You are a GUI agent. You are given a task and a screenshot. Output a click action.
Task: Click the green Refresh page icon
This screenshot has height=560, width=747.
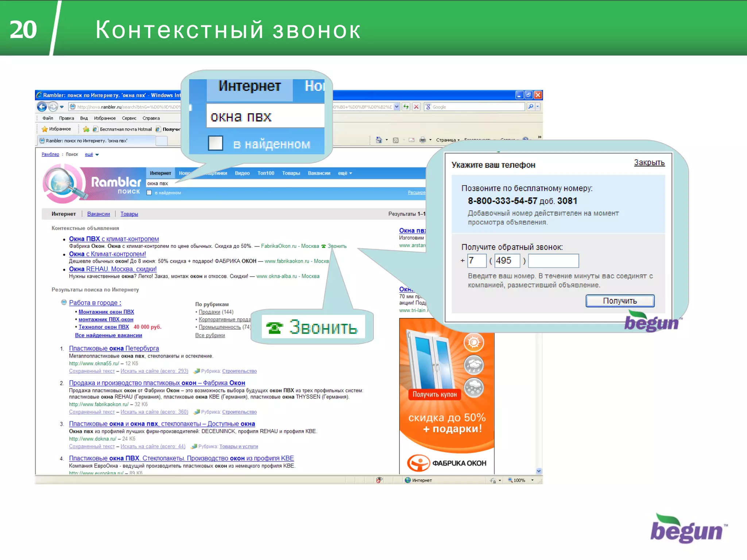pos(406,107)
